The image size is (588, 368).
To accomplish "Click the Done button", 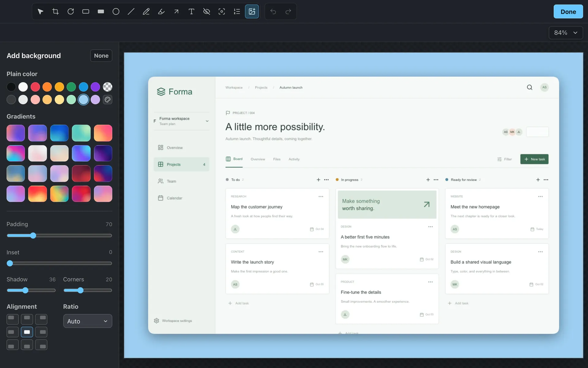I will 568,12.
